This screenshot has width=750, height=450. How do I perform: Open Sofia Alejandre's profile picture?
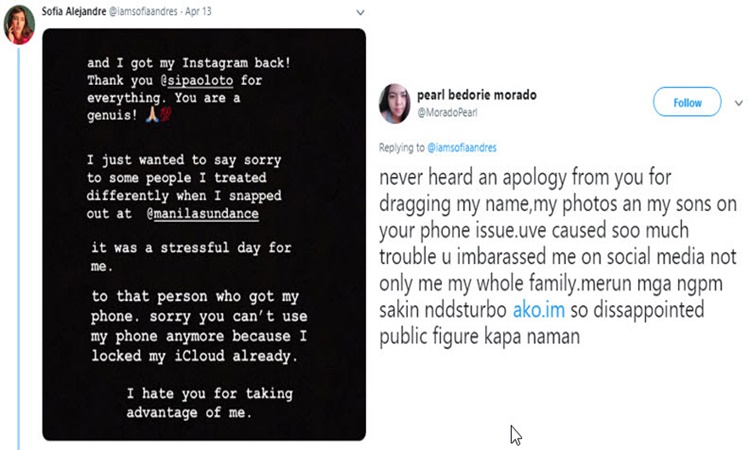click(19, 25)
